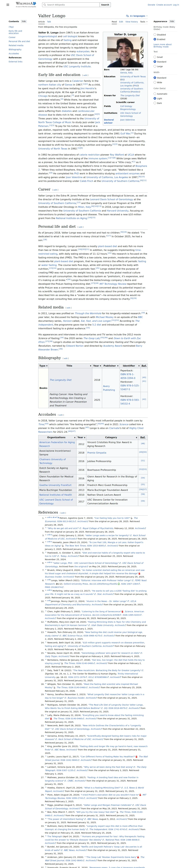The image size is (186, 868).
Task: Choose Standard text size
Action: click(x=155, y=62)
